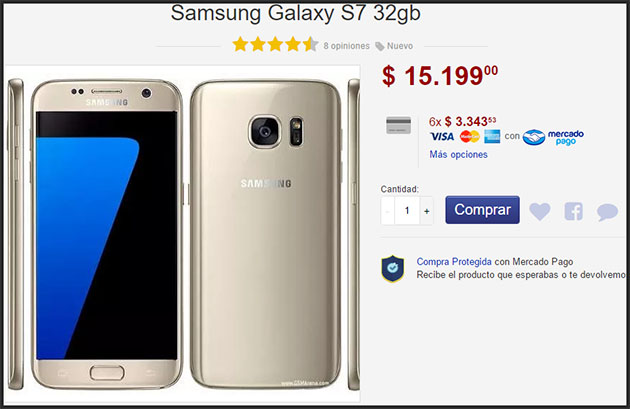Increase quantity with the plus button
630x409 pixels.
tap(426, 211)
